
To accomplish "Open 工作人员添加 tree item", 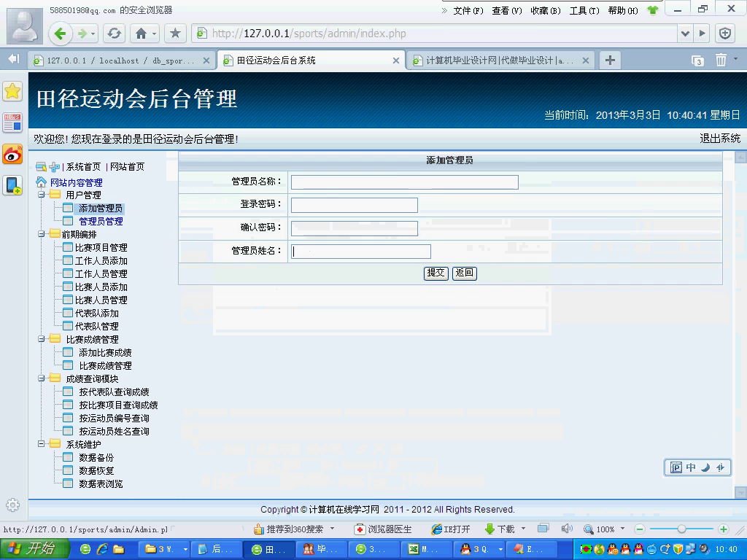I will [x=101, y=261].
